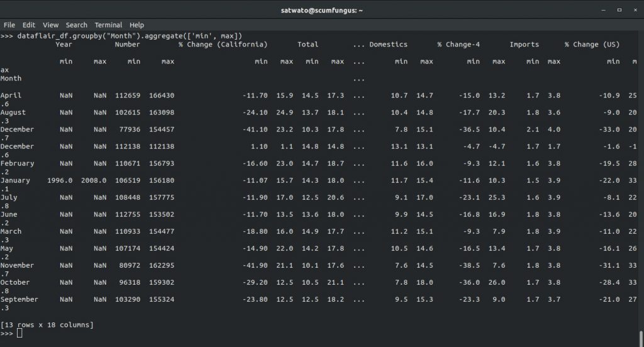Click the number 103290 in September row
Screen dimensions: 644x347
coord(127,299)
